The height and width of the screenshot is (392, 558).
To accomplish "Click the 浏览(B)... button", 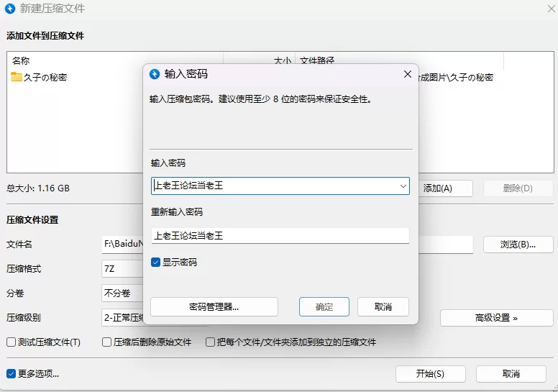I will pyautogui.click(x=518, y=245).
